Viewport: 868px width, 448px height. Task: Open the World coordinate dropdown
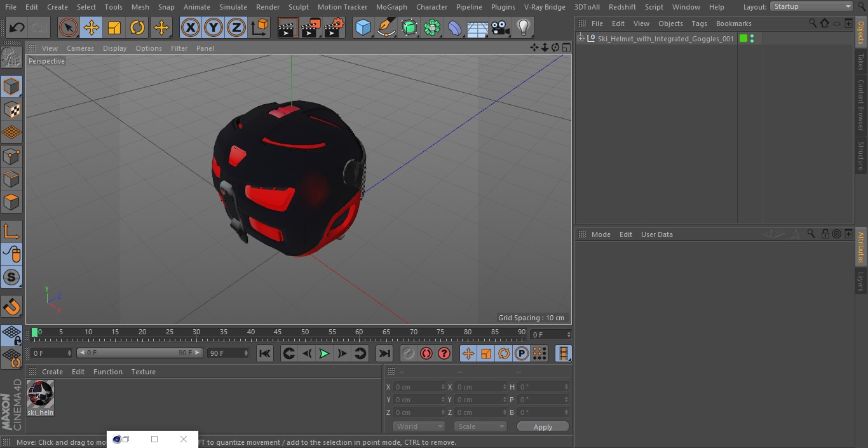click(x=419, y=427)
